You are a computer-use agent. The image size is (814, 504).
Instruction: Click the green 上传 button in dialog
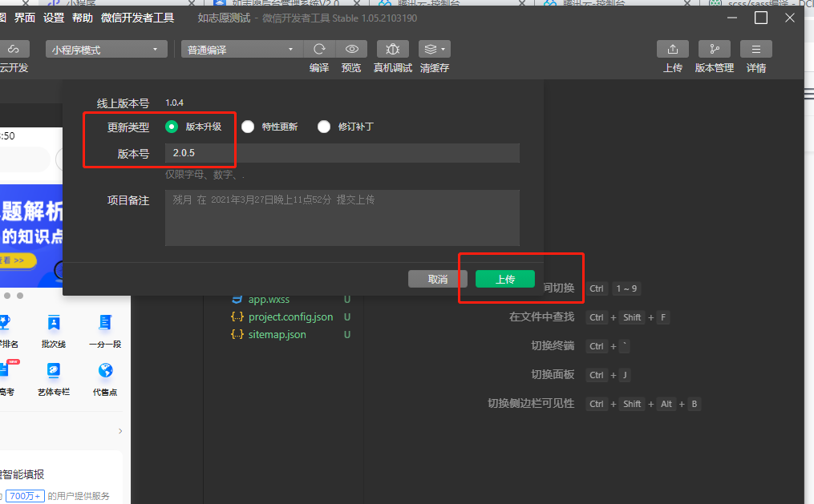tap(505, 279)
